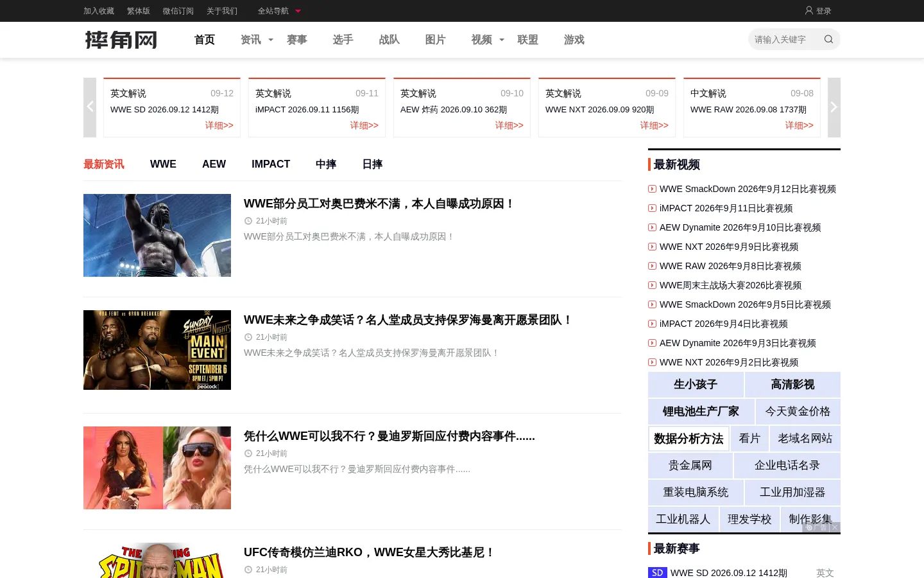This screenshot has width=924, height=578.
Task: Open the 奥巴费米 article thumbnail image
Action: pos(157,235)
